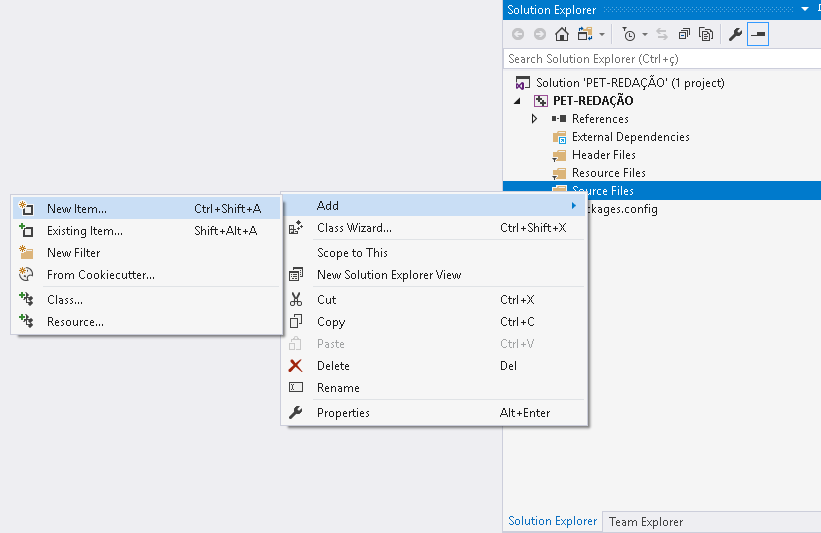Switch to the Team Explorer tab
This screenshot has width=821, height=533.
pyautogui.click(x=646, y=522)
